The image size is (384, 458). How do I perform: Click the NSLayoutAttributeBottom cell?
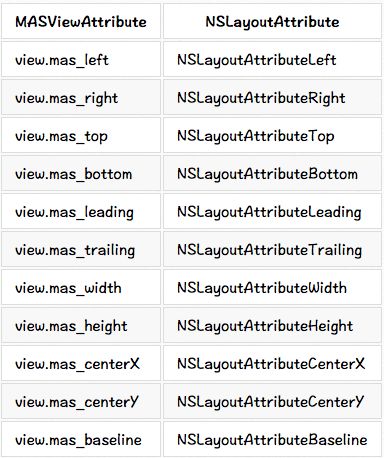[x=272, y=174]
